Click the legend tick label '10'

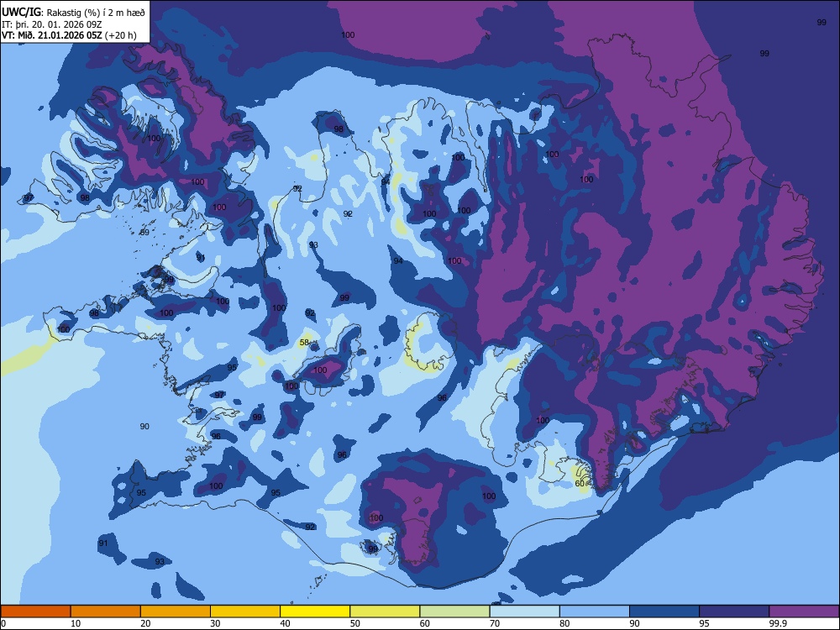76,623
